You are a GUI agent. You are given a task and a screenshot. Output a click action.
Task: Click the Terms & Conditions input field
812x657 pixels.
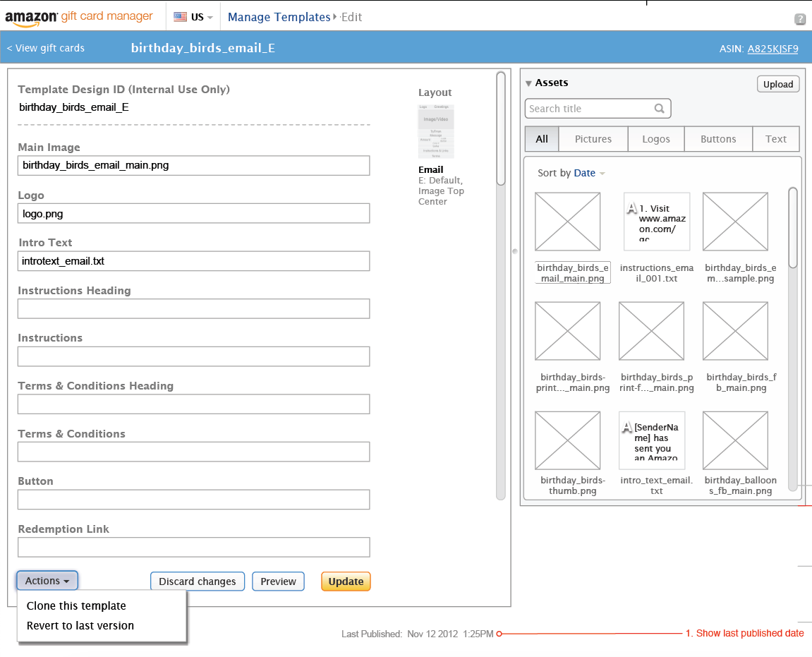194,452
